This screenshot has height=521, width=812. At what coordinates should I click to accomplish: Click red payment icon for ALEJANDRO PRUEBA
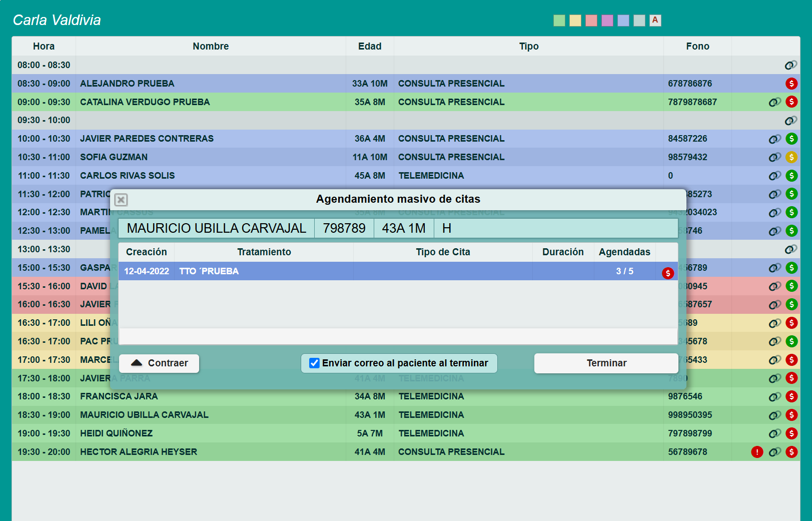click(x=791, y=84)
